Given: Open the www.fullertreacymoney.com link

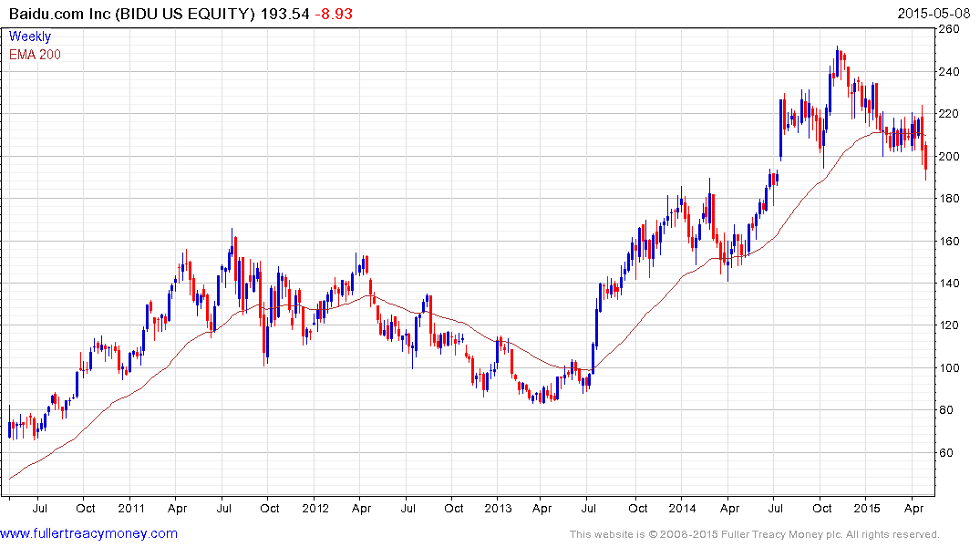Looking at the screenshot, I should click(x=88, y=533).
